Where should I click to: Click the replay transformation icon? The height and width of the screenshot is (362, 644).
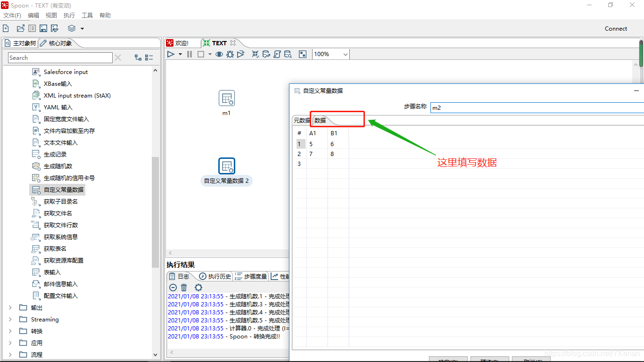[x=241, y=54]
